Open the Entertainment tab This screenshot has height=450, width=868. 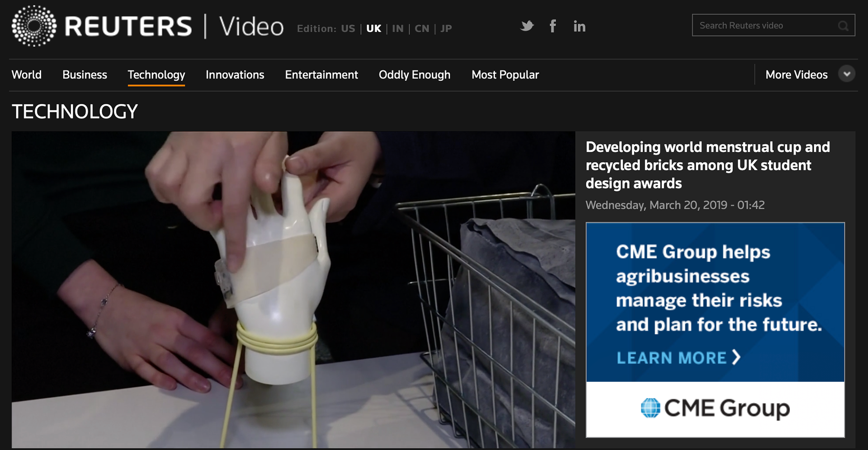pyautogui.click(x=321, y=75)
